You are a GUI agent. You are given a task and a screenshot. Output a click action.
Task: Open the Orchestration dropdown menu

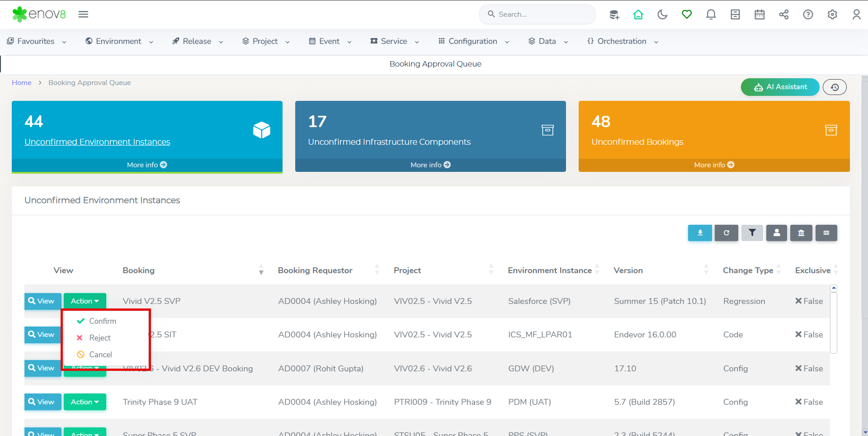pyautogui.click(x=622, y=41)
